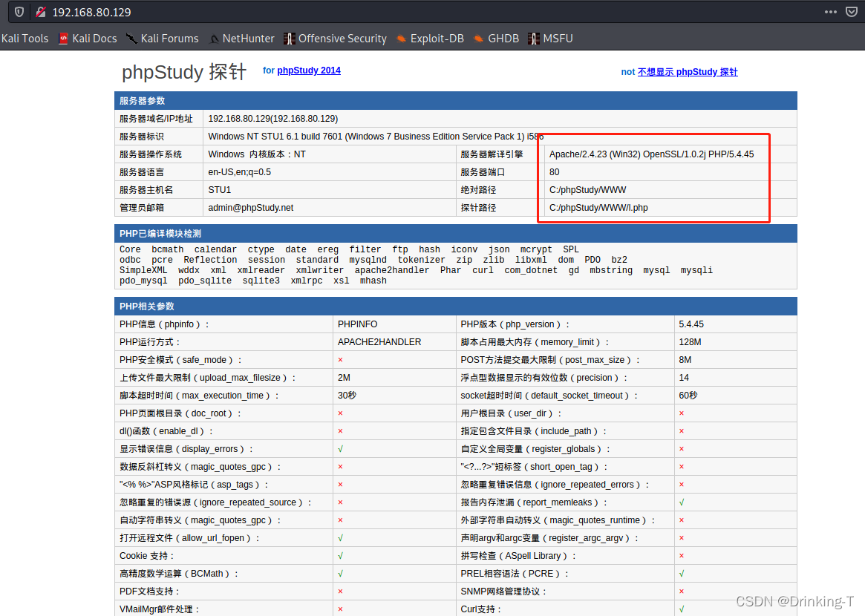Click the register_globals cross mark

tap(682, 449)
